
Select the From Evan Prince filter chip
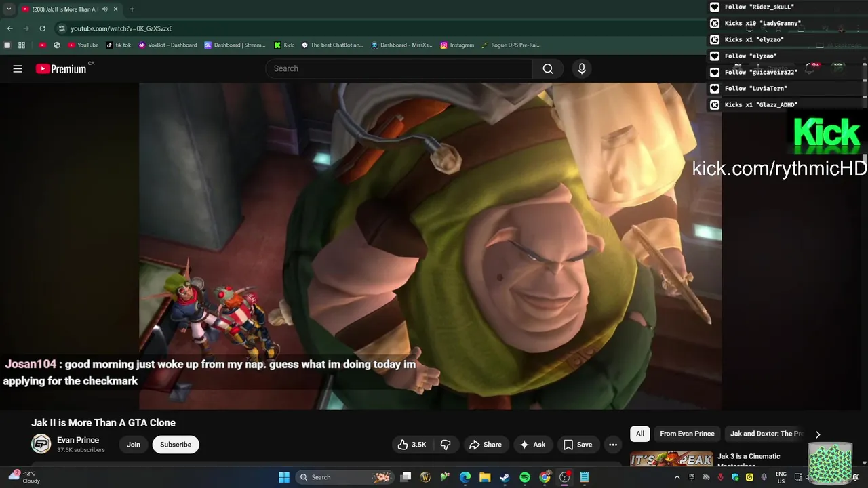click(687, 434)
